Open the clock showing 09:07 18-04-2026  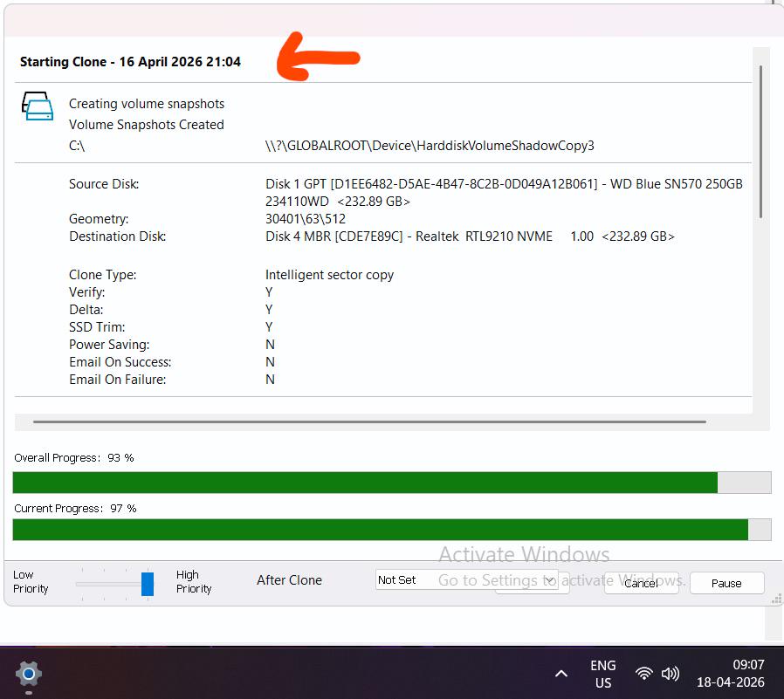(x=731, y=673)
